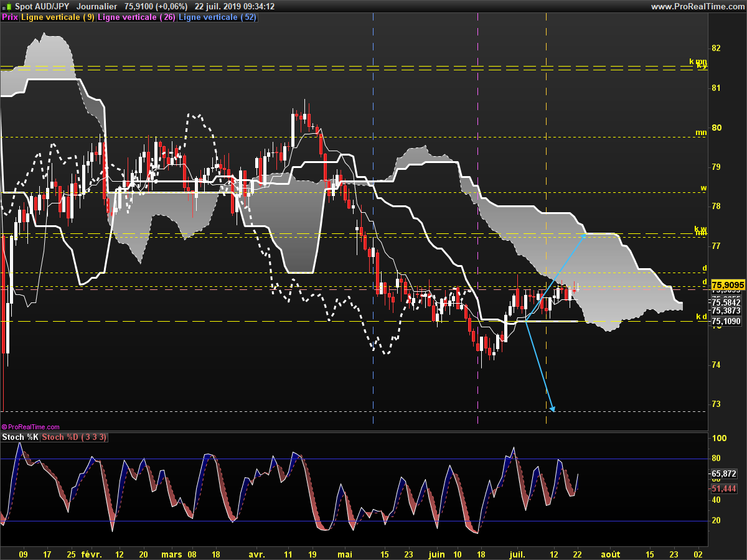747x560 pixels.
Task: Click the candlestick icon beside Spot AUD/JPY
Action: 6,6
